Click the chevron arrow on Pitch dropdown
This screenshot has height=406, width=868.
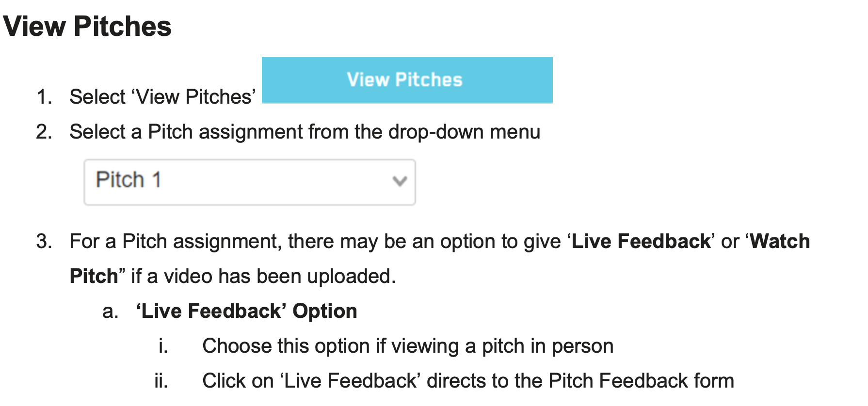[x=399, y=181]
